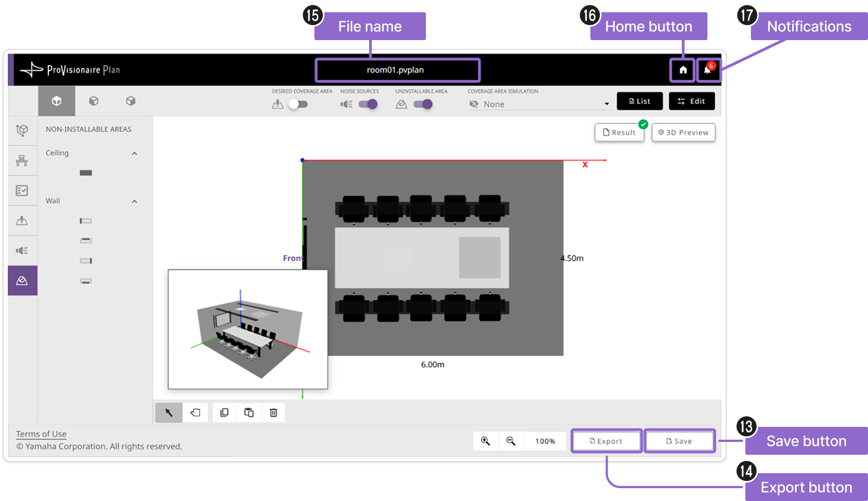The height and width of the screenshot is (501, 868).
Task: Open the notifications bell
Action: point(708,70)
